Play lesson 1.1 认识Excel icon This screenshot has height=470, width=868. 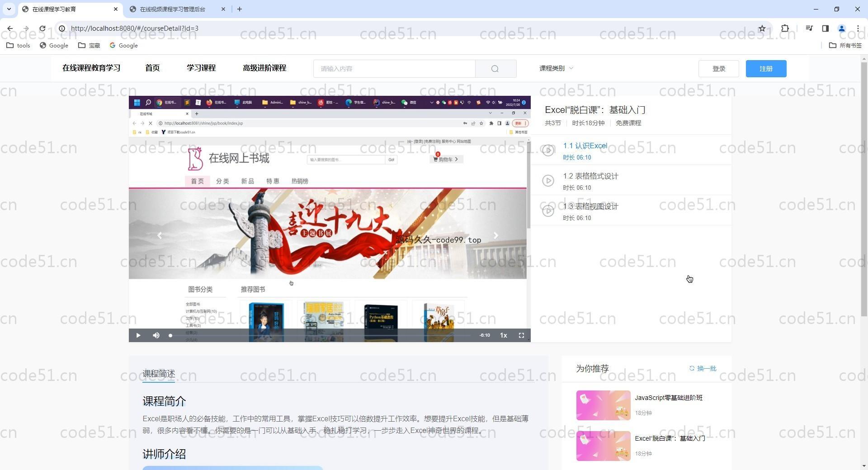point(548,150)
